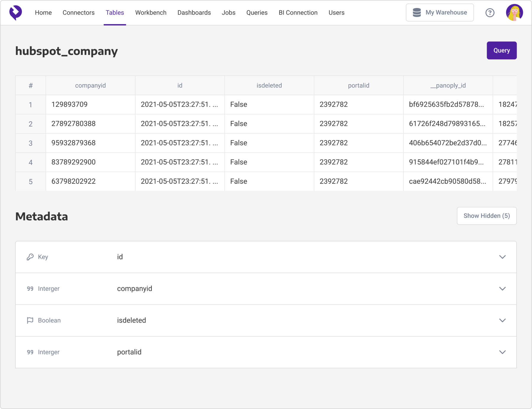Open the user avatar profile menu

[514, 13]
